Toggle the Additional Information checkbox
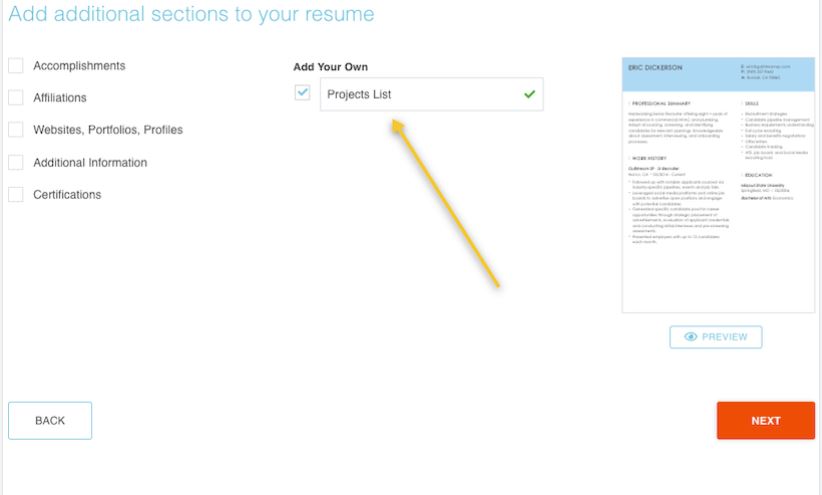 pos(16,163)
